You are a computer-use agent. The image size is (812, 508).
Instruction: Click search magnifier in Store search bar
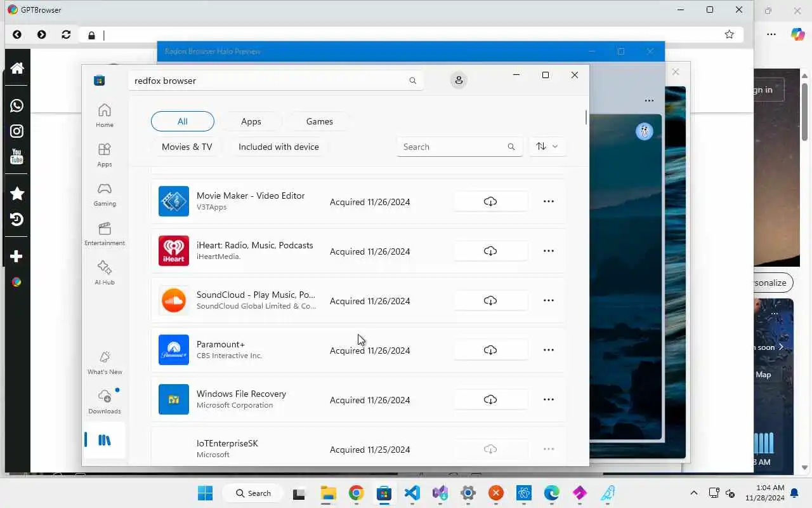pyautogui.click(x=413, y=81)
